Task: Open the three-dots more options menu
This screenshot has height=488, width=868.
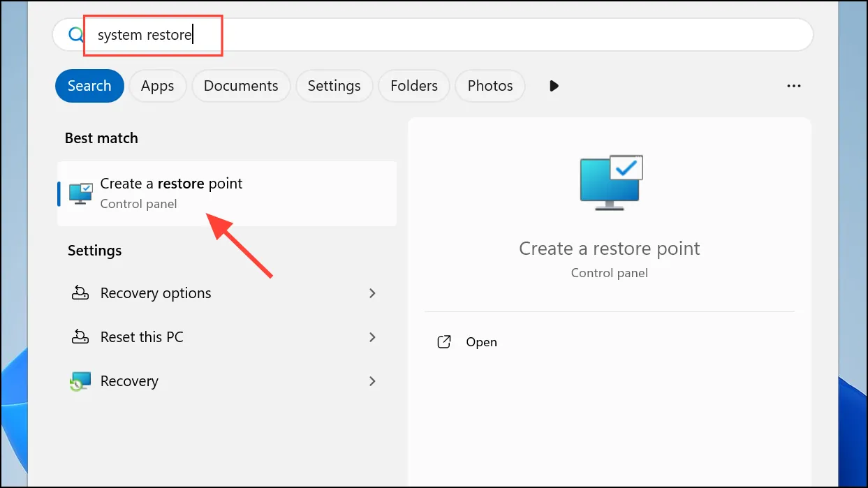Action: point(793,86)
